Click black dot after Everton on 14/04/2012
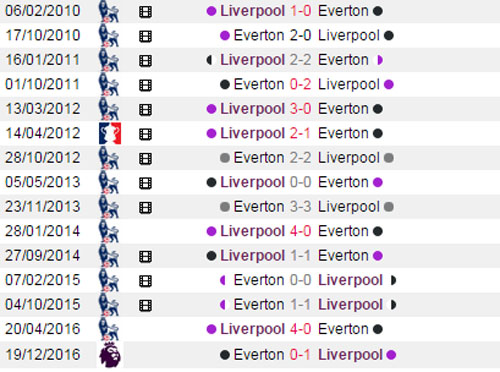 (378, 134)
